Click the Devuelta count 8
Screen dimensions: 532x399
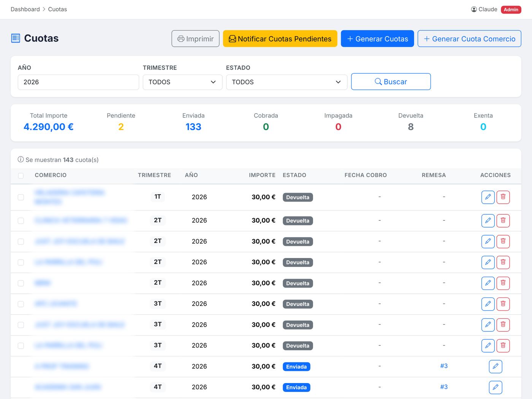click(x=411, y=127)
